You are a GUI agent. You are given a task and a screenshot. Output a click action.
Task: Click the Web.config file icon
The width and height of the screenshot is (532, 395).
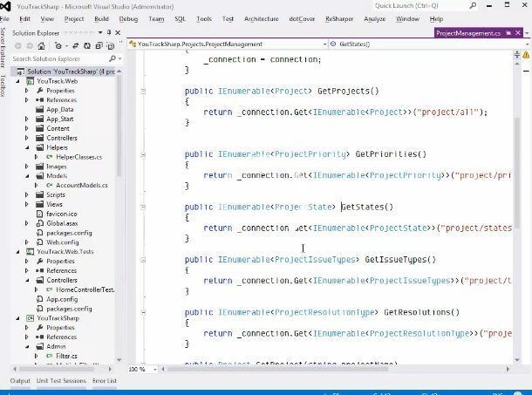(40, 242)
